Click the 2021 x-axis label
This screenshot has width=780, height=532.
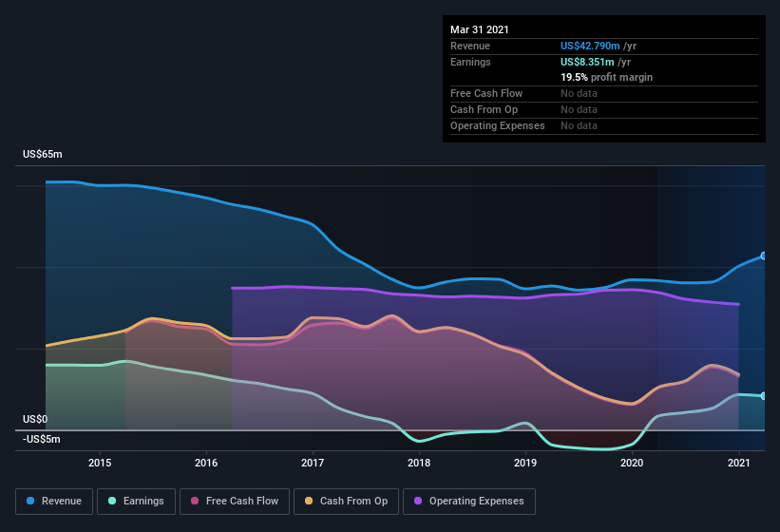[x=739, y=463]
